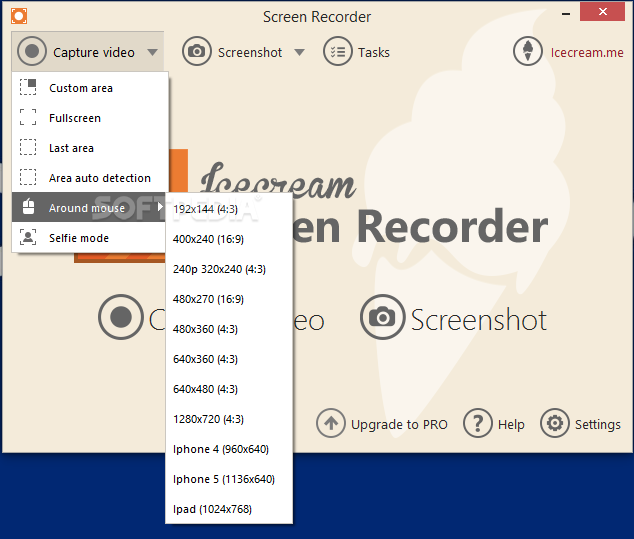Viewport: 634px width, 539px height.
Task: Open the Around mouse submenu
Action: [x=89, y=207]
